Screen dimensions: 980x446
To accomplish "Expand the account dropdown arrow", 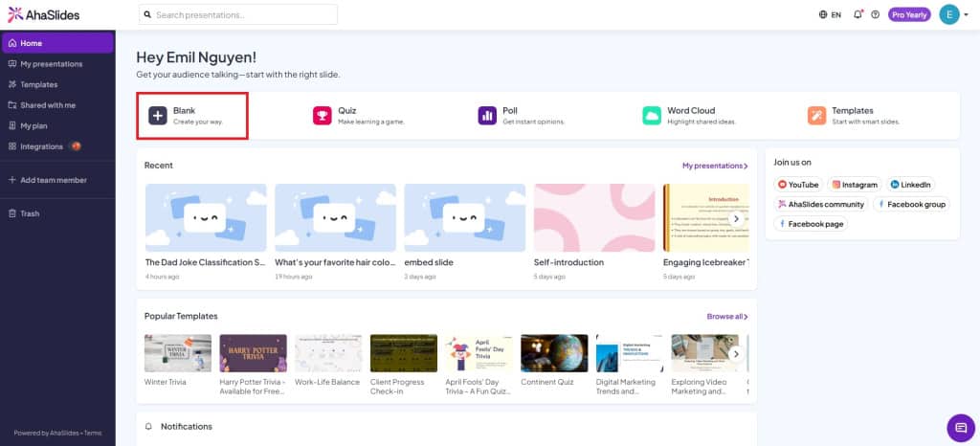I will click(967, 15).
